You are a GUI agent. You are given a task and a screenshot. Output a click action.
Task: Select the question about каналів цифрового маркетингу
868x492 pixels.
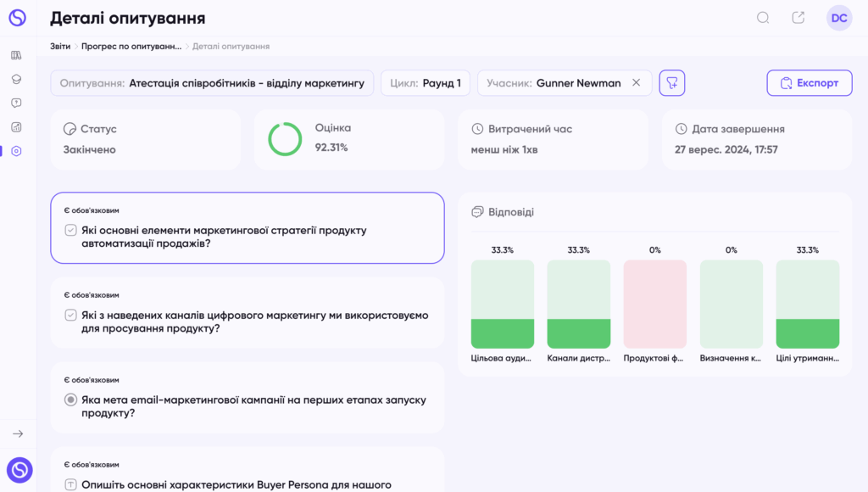[x=248, y=312]
